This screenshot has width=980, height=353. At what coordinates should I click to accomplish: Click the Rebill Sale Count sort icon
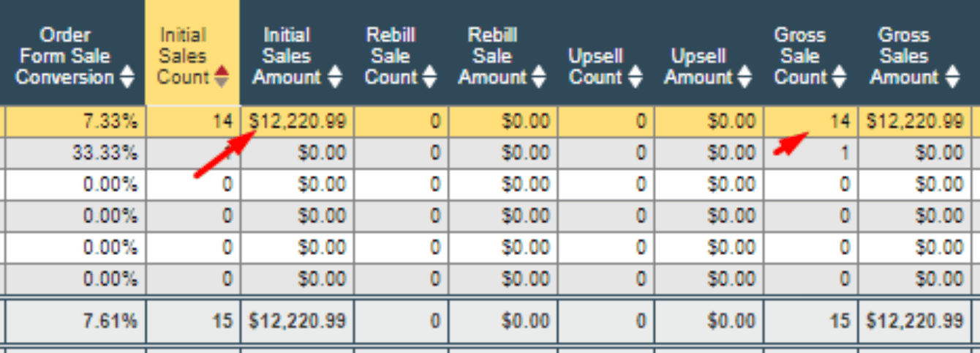point(429,77)
